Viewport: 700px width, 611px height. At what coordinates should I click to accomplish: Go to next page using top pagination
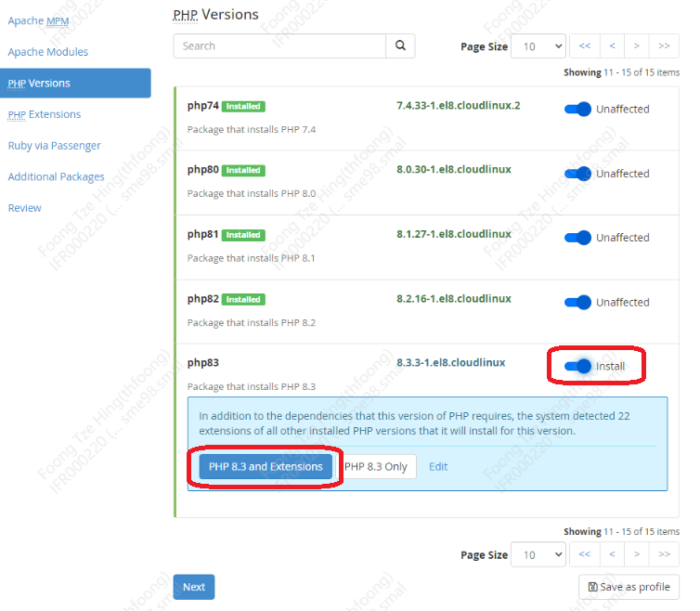tap(637, 45)
